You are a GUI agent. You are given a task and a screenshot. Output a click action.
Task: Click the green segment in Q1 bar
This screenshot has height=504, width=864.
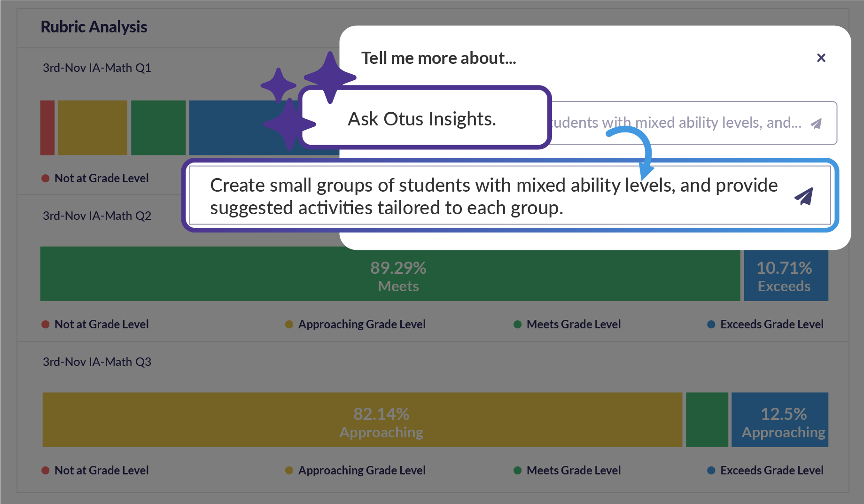tap(158, 128)
